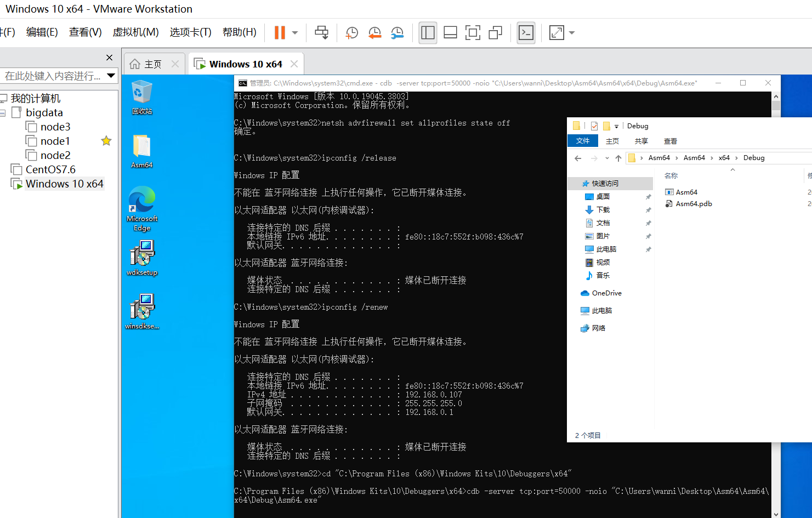Viewport: 812px width, 518px height.
Task: Close the Windows 10 x64 tab
Action: [x=294, y=64]
